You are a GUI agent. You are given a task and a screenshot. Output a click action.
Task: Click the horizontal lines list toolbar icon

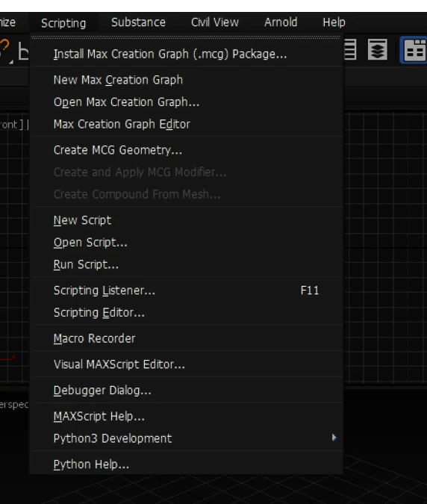(350, 49)
